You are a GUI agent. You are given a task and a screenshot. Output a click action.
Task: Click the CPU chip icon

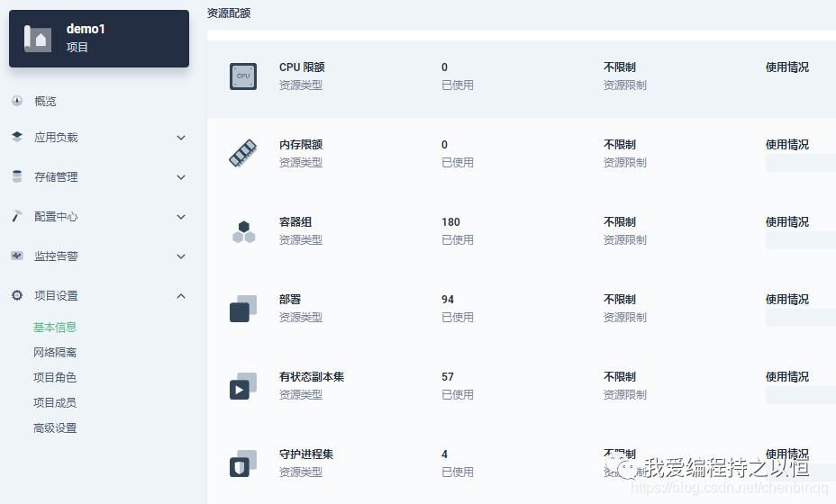click(x=243, y=76)
